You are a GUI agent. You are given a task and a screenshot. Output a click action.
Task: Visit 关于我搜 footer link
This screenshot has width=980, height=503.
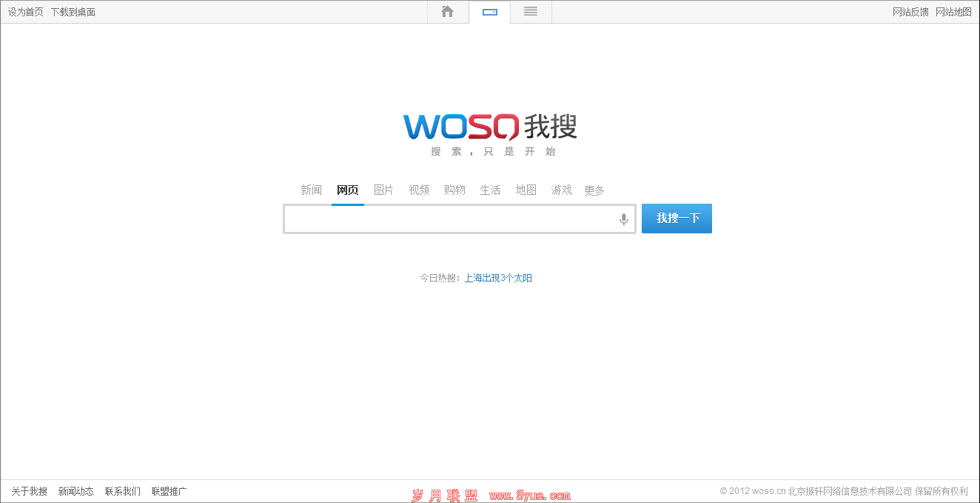pyautogui.click(x=29, y=491)
